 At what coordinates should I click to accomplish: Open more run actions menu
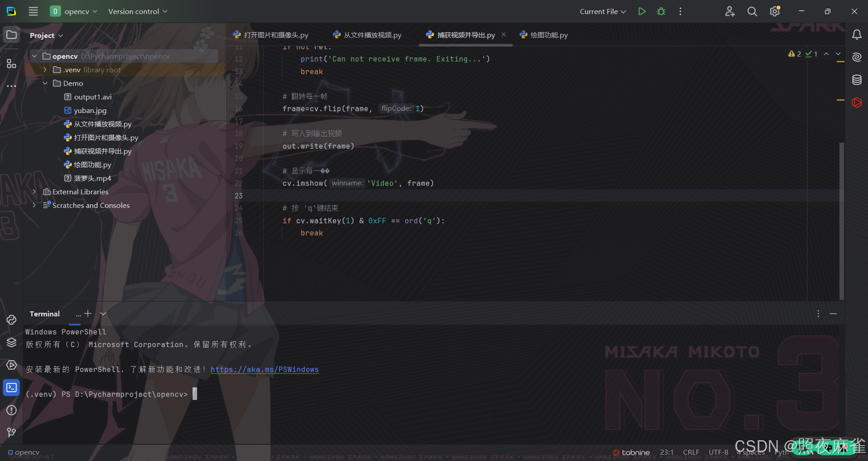coord(680,11)
